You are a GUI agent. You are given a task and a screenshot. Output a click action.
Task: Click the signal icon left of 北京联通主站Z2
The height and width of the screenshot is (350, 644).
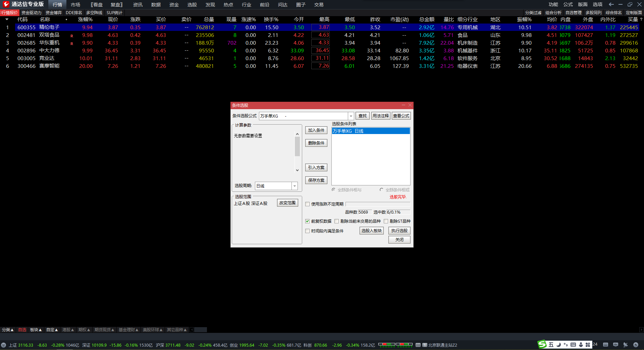click(x=418, y=345)
